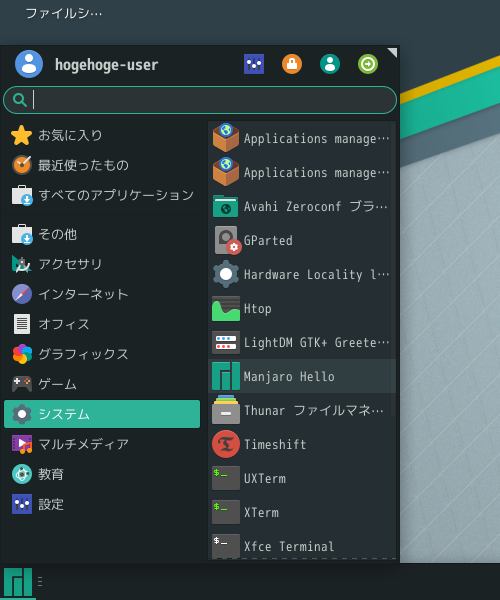Click the ファイルシ… desktop icon label
Image resolution: width=500 pixels, height=600 pixels.
click(x=64, y=13)
